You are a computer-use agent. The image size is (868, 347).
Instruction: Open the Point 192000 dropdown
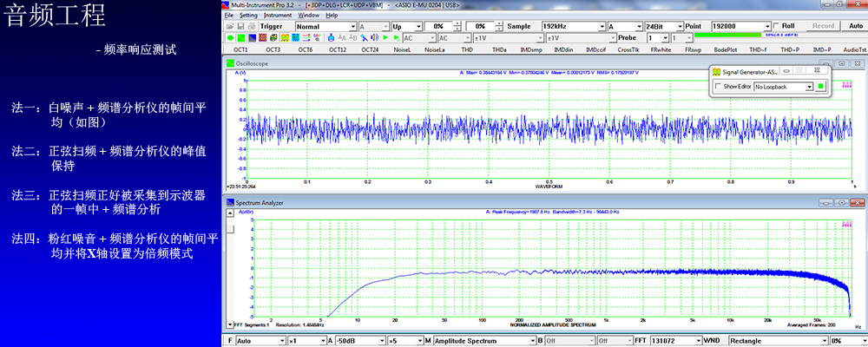(740, 26)
